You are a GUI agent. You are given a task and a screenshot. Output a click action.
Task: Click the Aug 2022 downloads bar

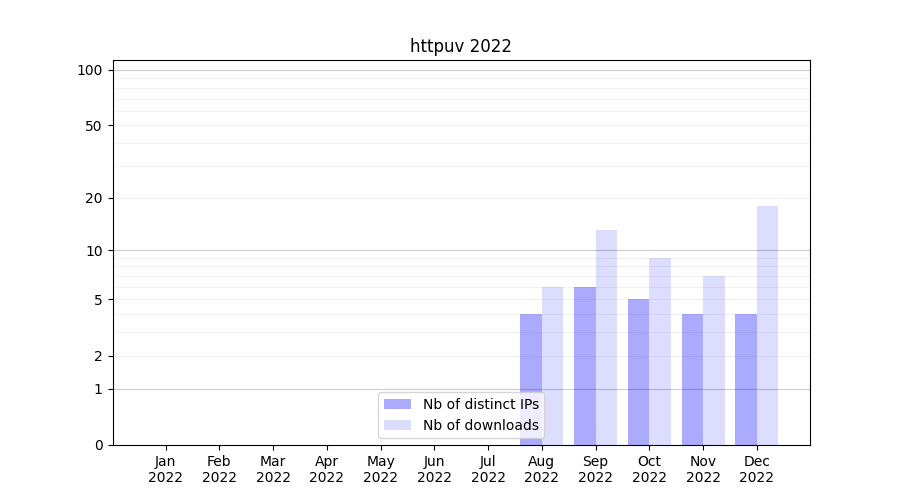coord(552,366)
